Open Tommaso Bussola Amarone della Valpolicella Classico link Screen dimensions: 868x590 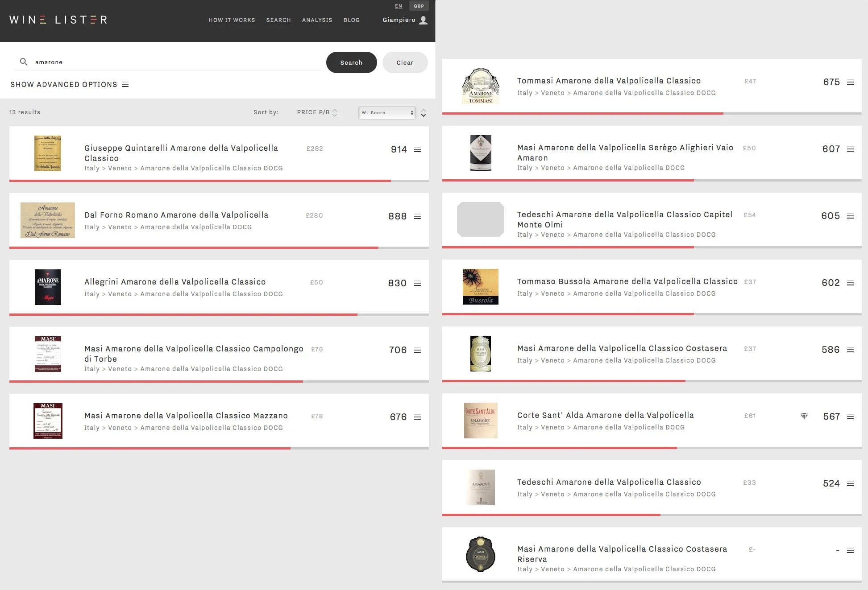pos(627,281)
